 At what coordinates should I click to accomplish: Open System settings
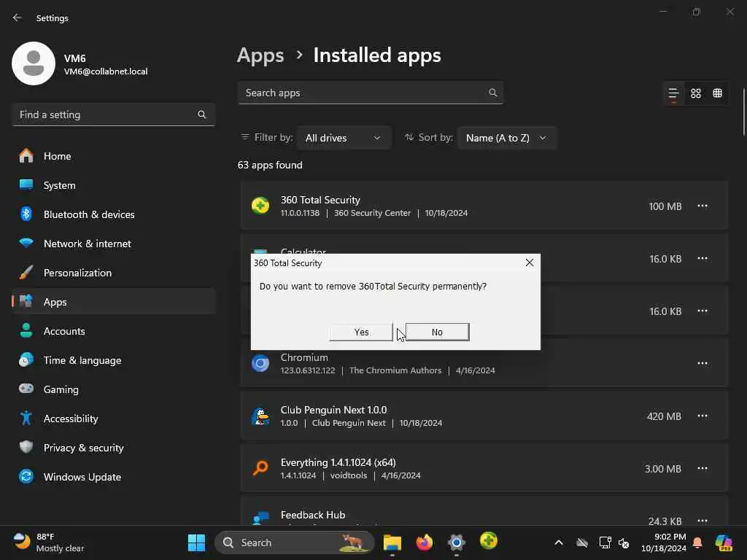click(113, 185)
